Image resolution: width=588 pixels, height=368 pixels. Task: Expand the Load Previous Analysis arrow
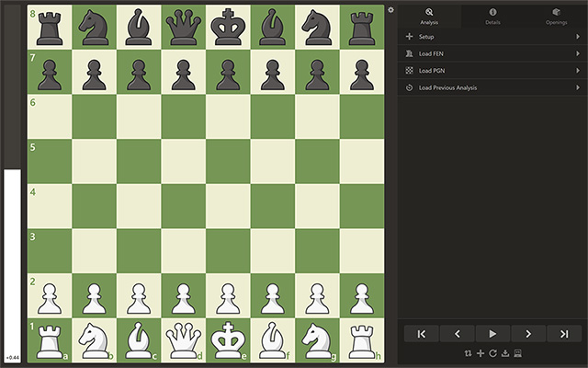[578, 87]
